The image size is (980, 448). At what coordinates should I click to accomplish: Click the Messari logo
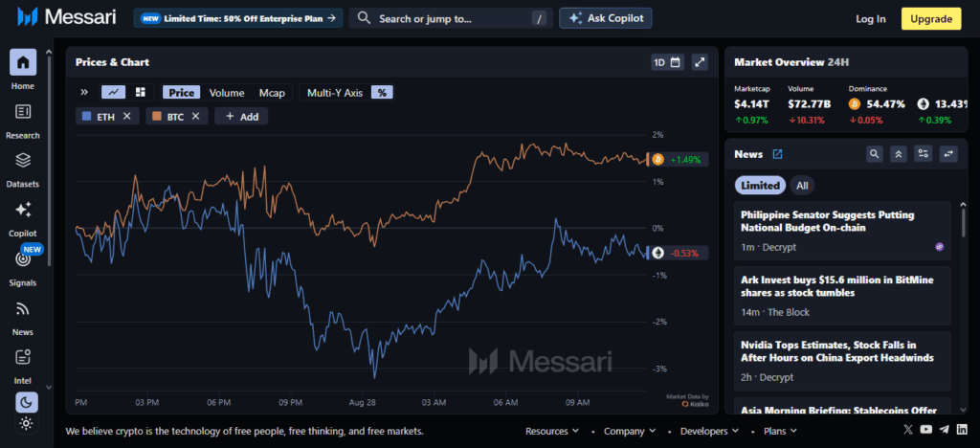(x=66, y=17)
